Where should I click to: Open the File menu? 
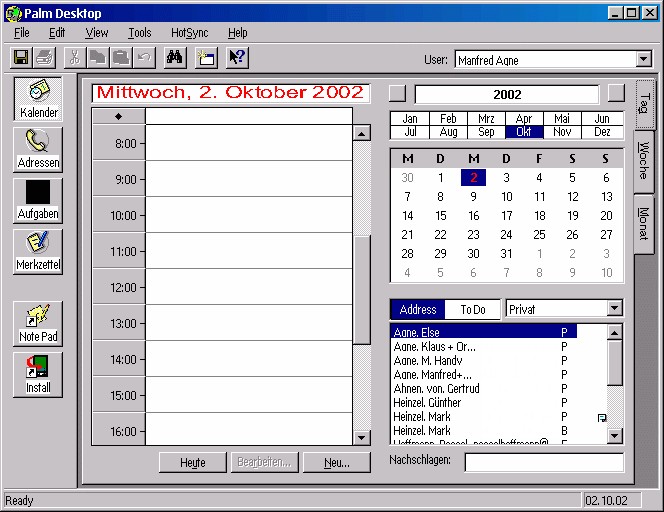pos(22,33)
